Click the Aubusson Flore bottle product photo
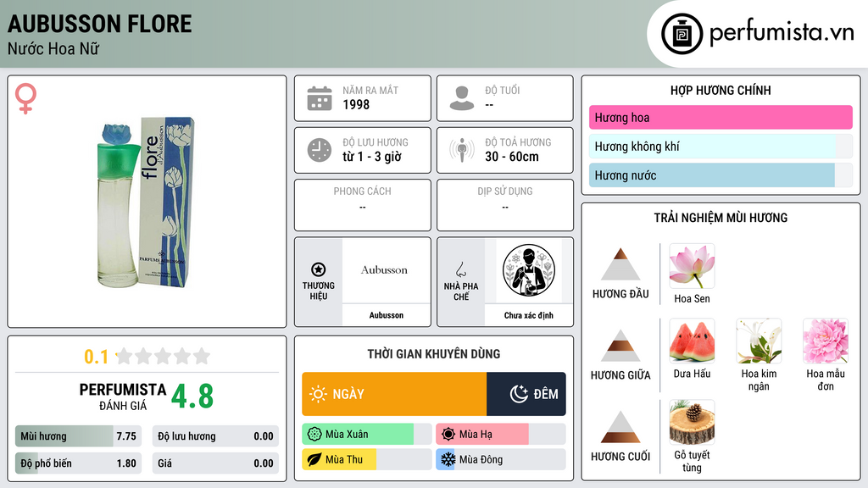This screenshot has height=488, width=868. click(146, 202)
